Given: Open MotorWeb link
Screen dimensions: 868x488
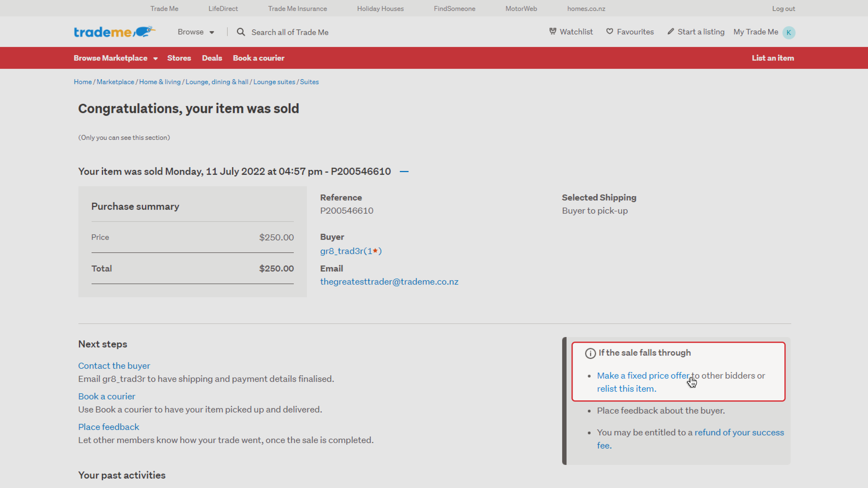Looking at the screenshot, I should 521,8.
